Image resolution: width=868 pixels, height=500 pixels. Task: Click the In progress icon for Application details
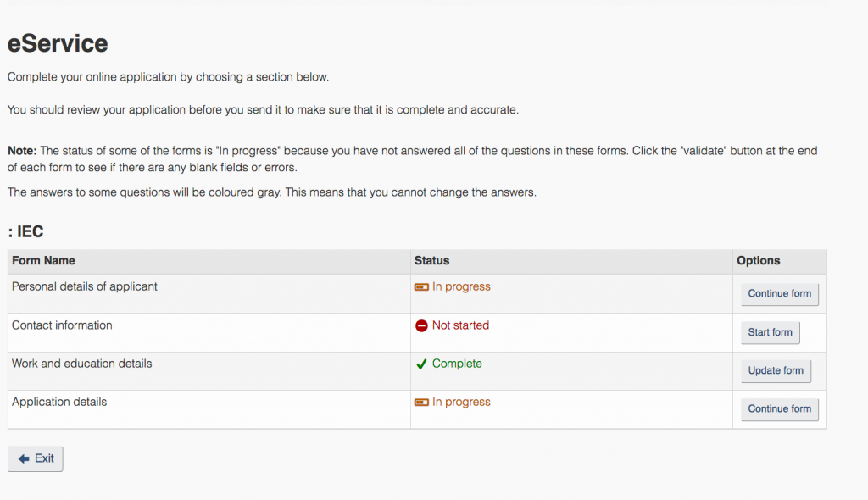[x=421, y=402]
